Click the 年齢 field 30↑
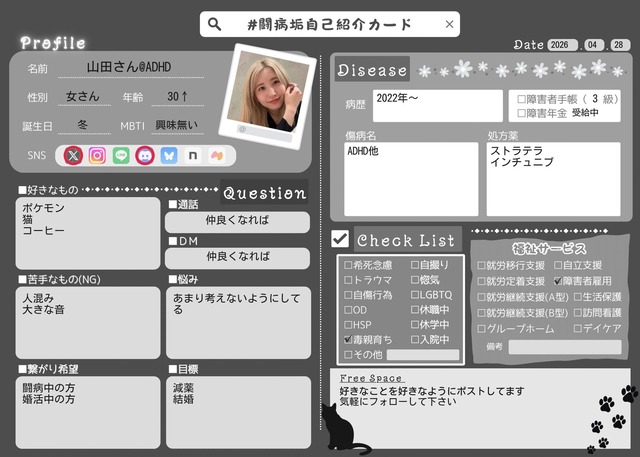The width and height of the screenshot is (640, 457). (178, 97)
